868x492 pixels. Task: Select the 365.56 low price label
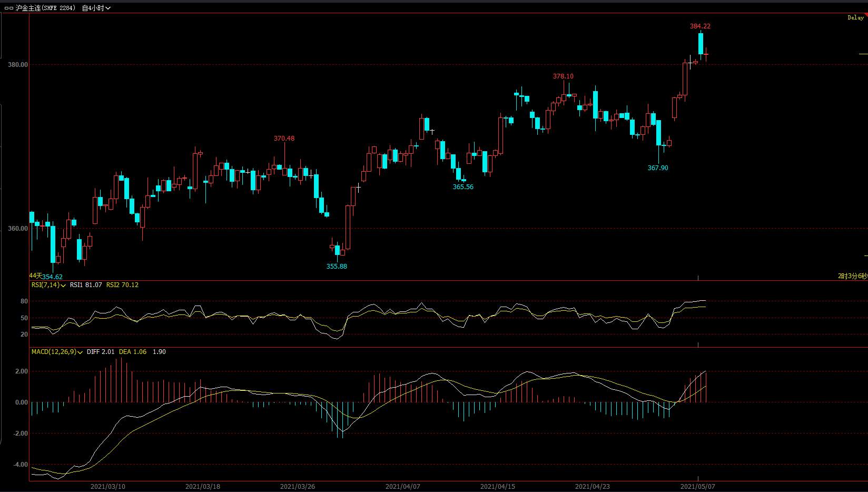coord(463,187)
